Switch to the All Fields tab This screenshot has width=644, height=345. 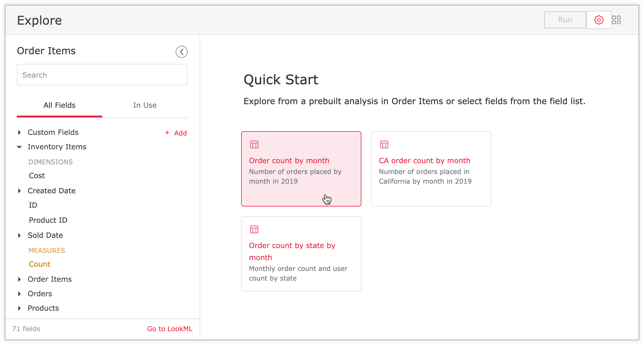59,105
